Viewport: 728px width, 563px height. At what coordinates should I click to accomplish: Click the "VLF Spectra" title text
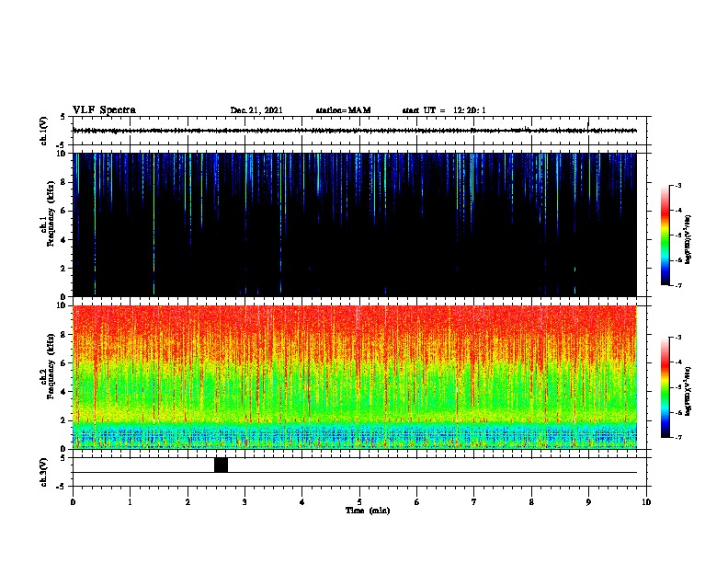104,110
